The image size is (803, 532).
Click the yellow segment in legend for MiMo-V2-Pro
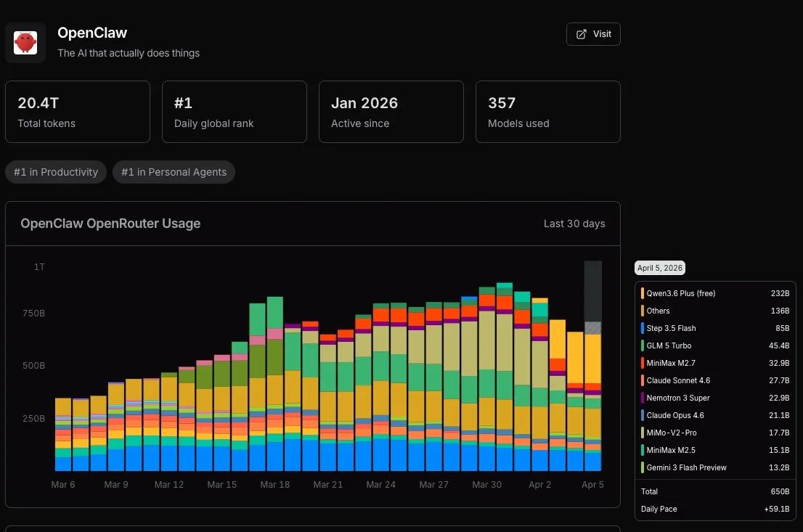coord(642,433)
